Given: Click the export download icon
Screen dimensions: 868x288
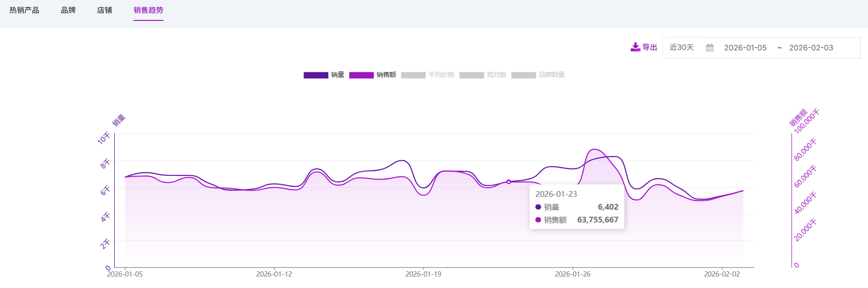Looking at the screenshot, I should click(x=635, y=47).
